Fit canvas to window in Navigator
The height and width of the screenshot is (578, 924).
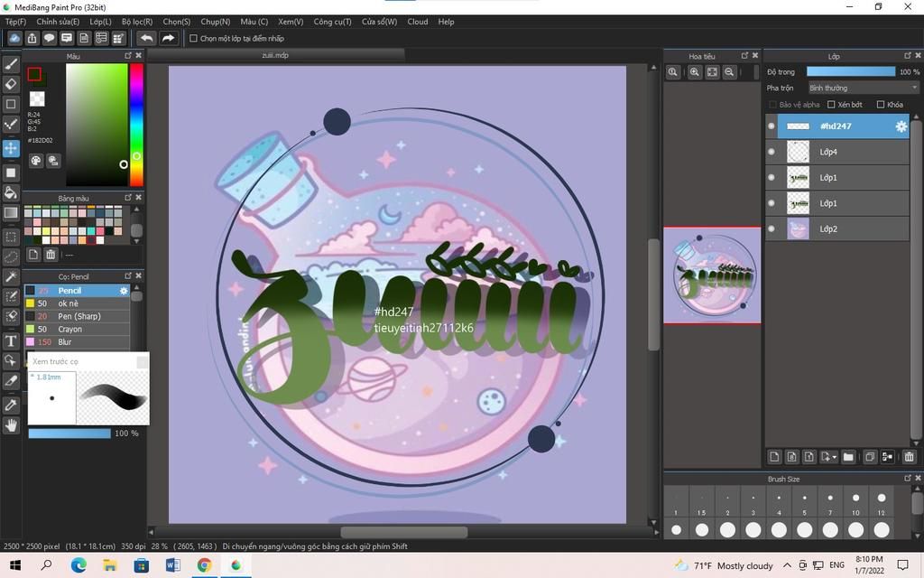point(712,72)
